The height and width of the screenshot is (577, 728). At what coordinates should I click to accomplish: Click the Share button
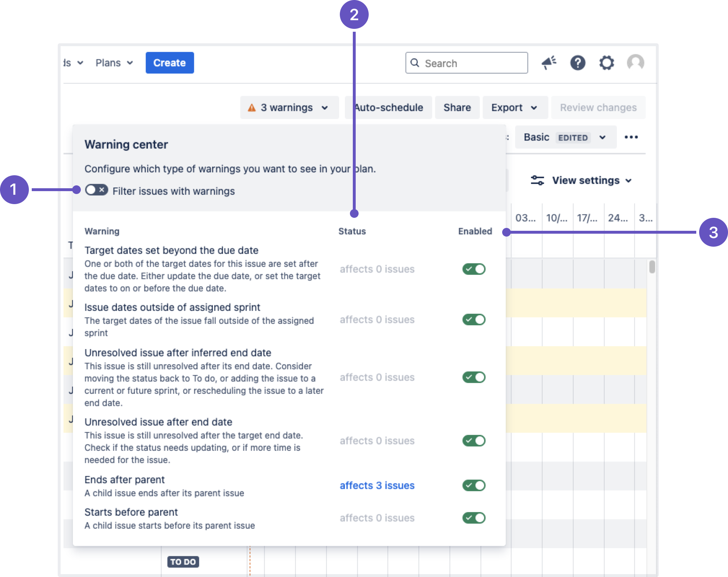[457, 107]
